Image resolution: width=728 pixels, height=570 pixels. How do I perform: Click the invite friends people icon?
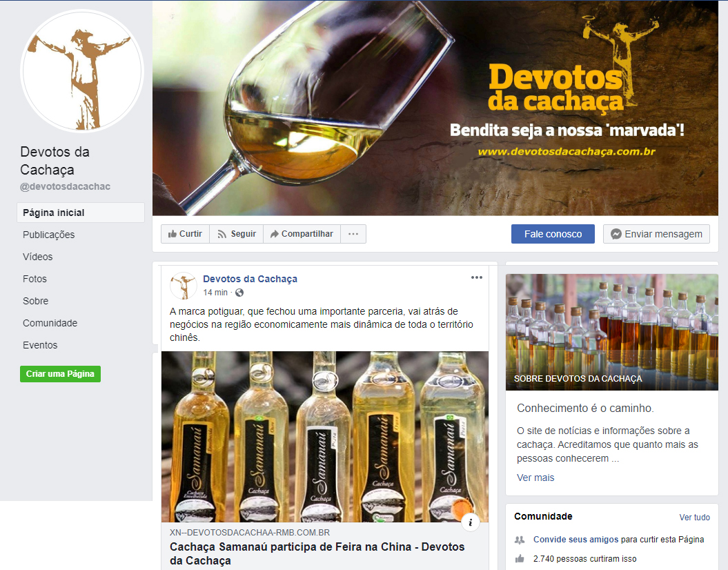[520, 540]
